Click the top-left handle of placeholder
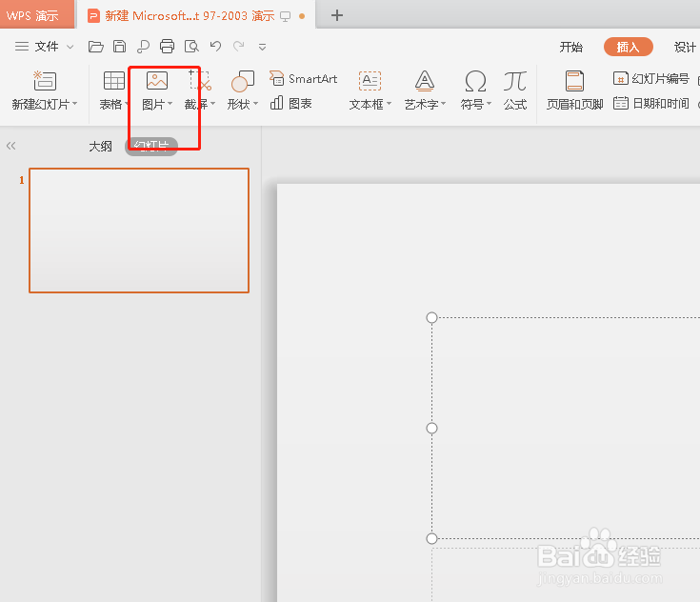Screen dimensions: 700x602 point(431,317)
